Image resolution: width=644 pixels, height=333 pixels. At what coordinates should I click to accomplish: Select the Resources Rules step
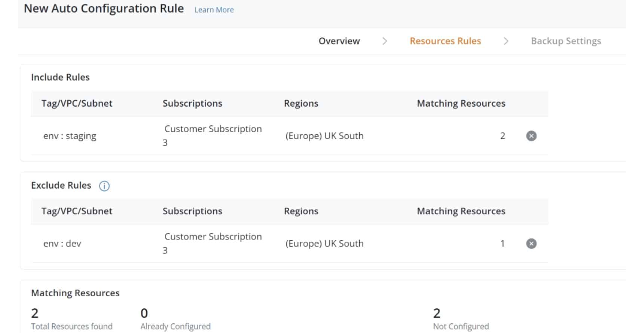(x=445, y=41)
